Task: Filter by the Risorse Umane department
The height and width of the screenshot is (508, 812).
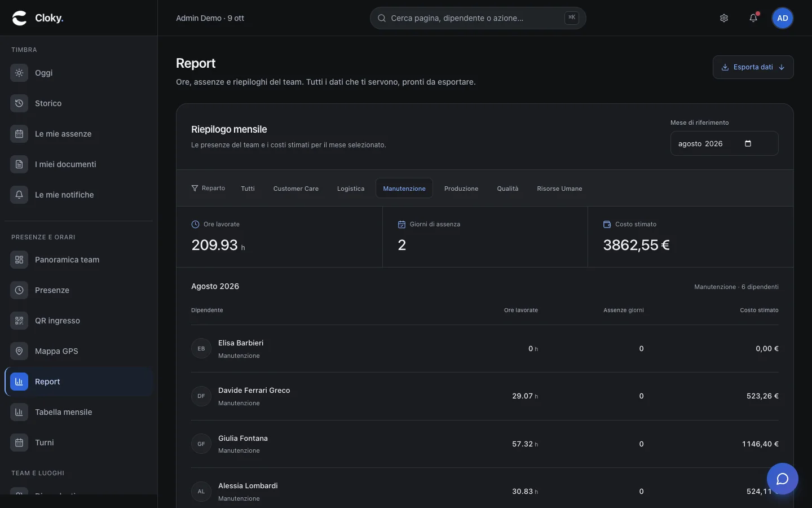Action: coord(559,189)
